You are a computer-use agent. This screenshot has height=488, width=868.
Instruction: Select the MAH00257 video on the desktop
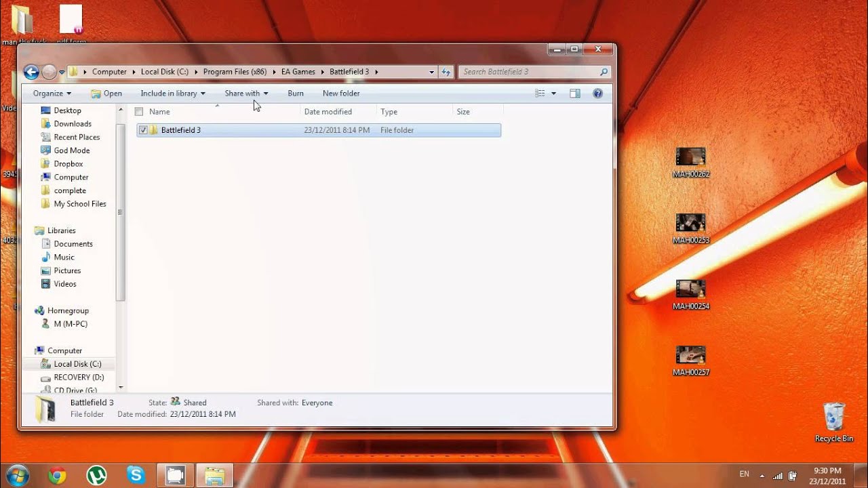[x=691, y=361]
